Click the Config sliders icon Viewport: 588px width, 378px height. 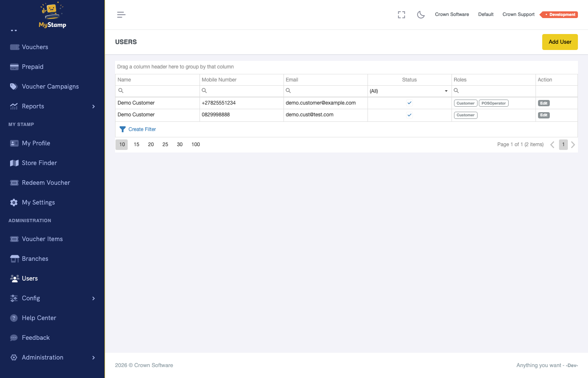pyautogui.click(x=14, y=298)
